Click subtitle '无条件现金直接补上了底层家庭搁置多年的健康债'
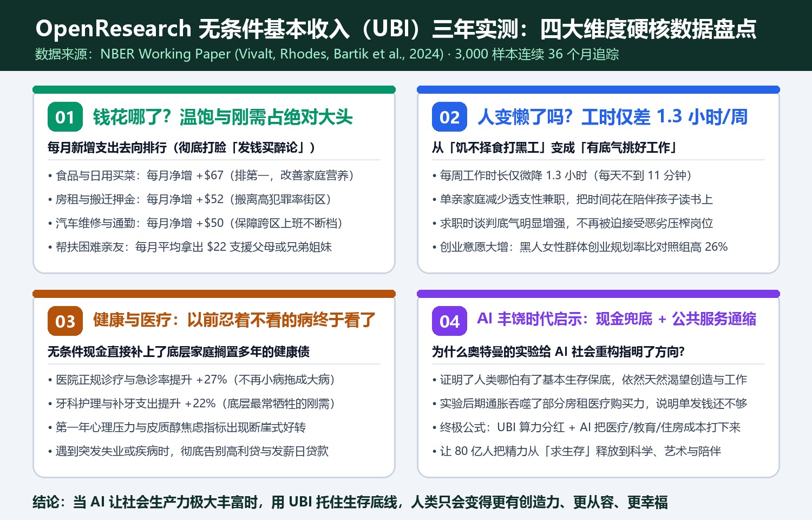The height and width of the screenshot is (520, 812). (179, 352)
